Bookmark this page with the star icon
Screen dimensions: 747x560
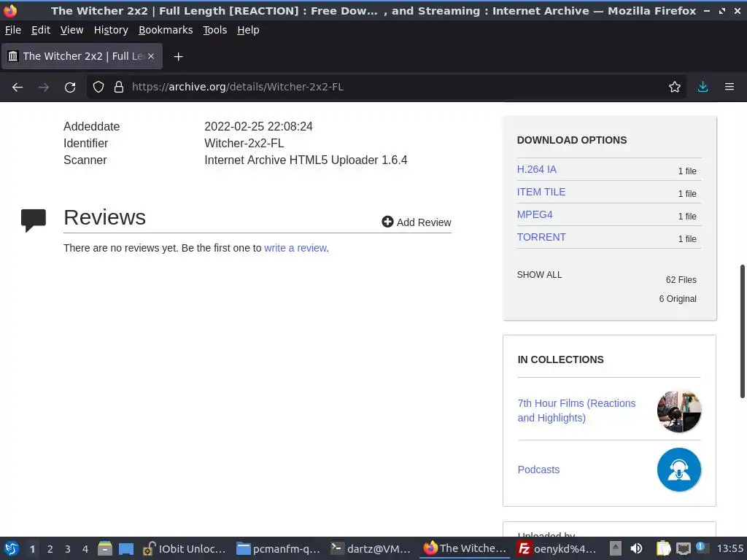click(x=674, y=87)
